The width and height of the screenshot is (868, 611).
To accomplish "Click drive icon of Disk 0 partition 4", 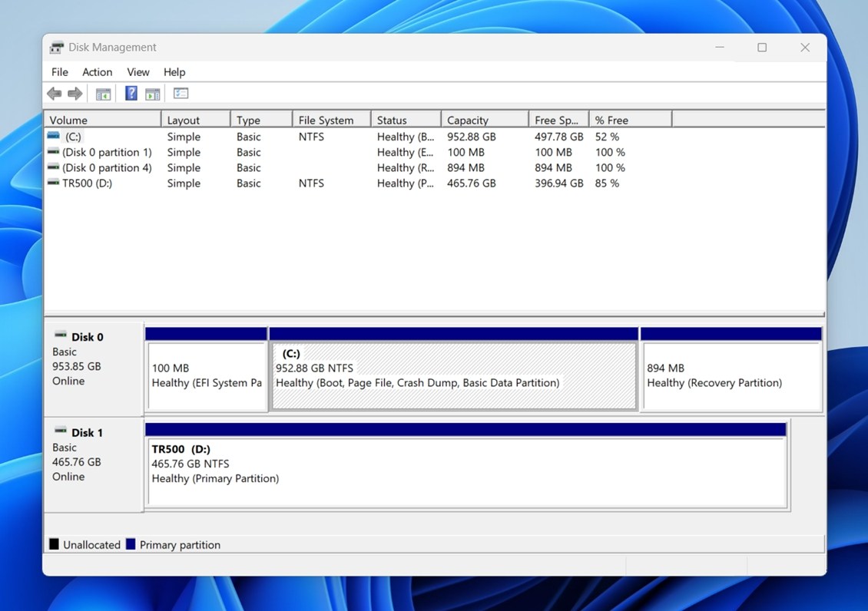I will pos(53,167).
